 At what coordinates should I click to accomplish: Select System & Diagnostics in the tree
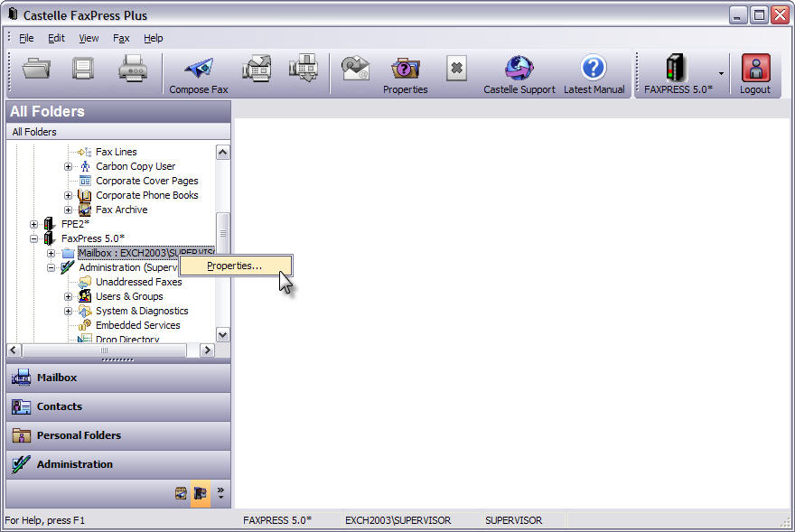pyautogui.click(x=142, y=311)
